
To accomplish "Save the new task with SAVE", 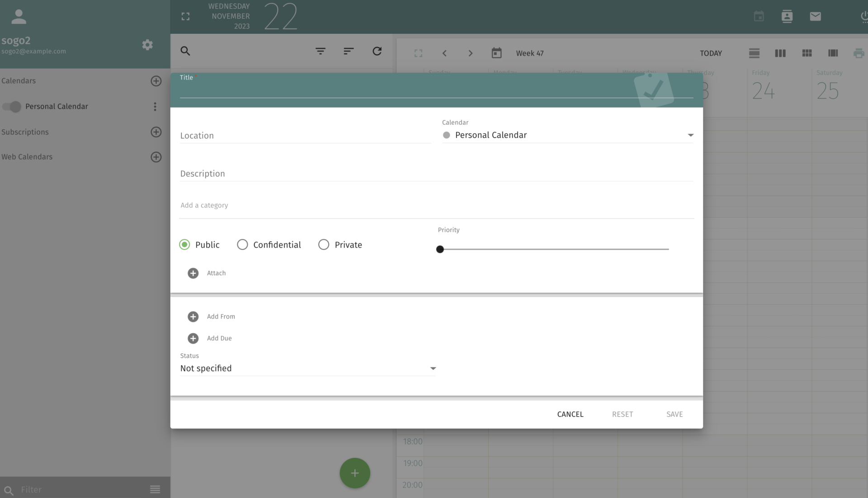I will tap(675, 414).
